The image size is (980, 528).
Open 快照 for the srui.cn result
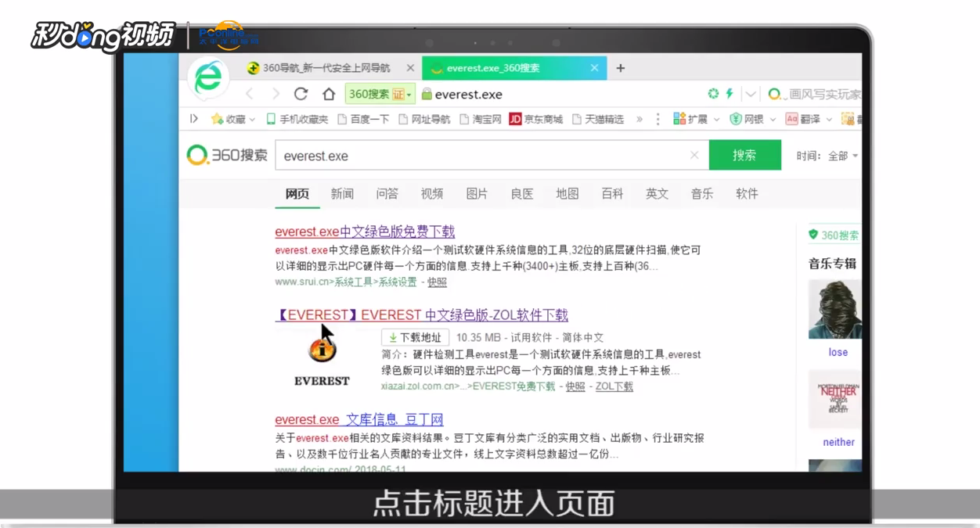pos(437,282)
